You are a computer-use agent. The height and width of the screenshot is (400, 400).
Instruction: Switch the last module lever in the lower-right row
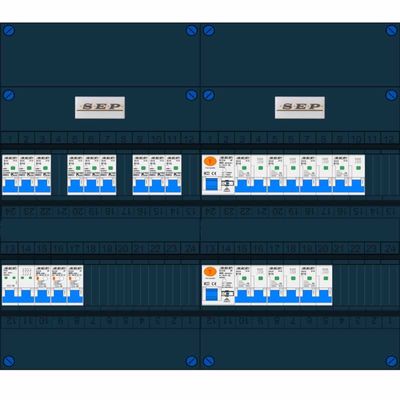pos(324,296)
